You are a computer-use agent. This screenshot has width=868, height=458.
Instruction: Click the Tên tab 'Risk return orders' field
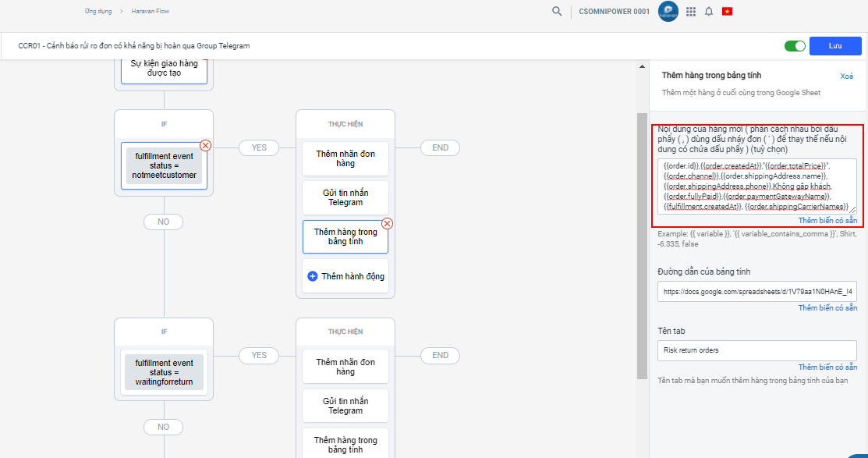(756, 350)
